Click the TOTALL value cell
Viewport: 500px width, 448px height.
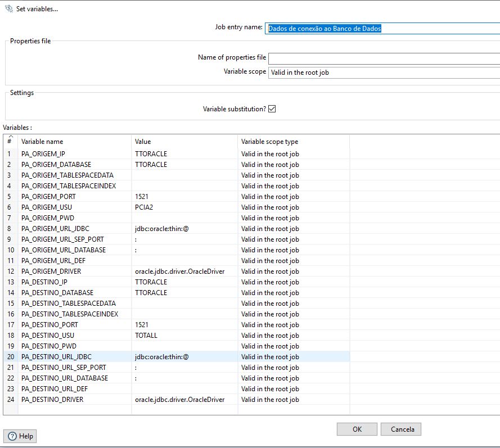(184, 335)
